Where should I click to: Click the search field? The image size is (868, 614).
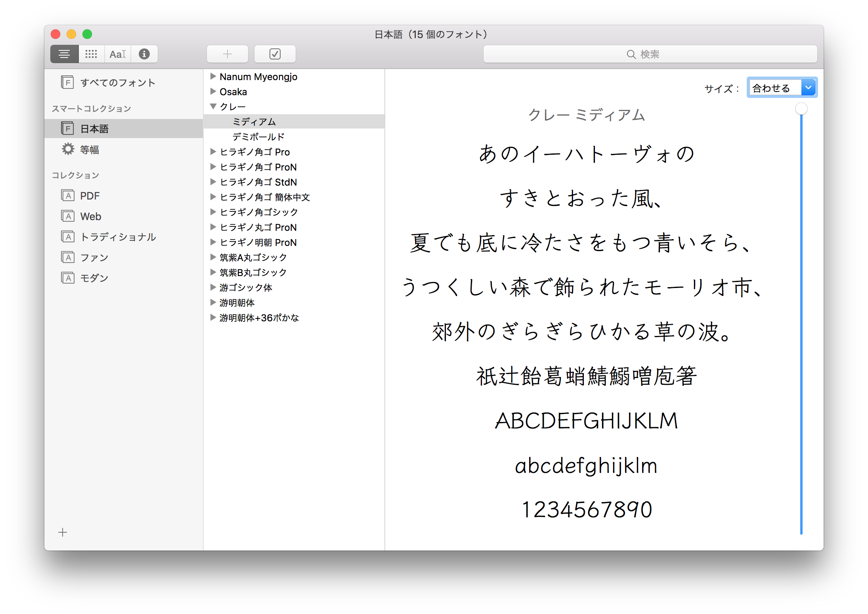point(650,54)
